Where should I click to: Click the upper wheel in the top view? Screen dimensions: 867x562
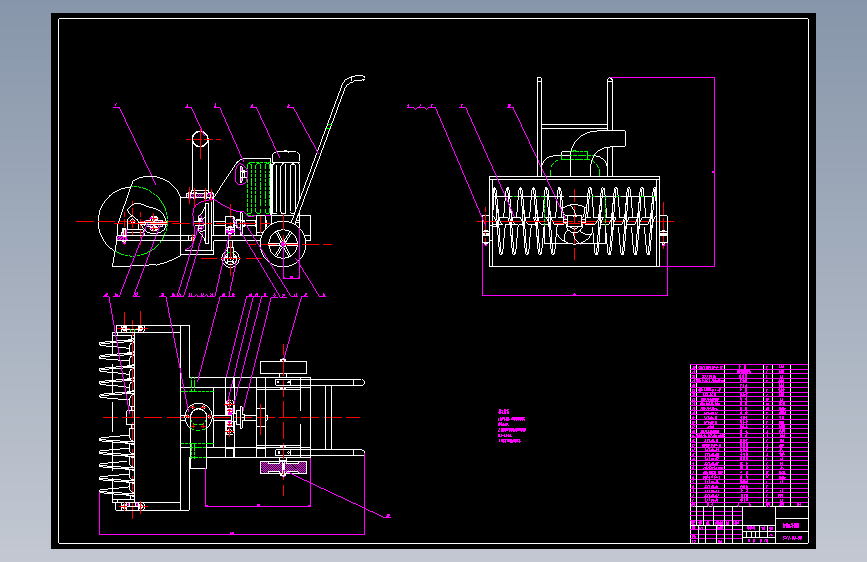tap(283, 367)
